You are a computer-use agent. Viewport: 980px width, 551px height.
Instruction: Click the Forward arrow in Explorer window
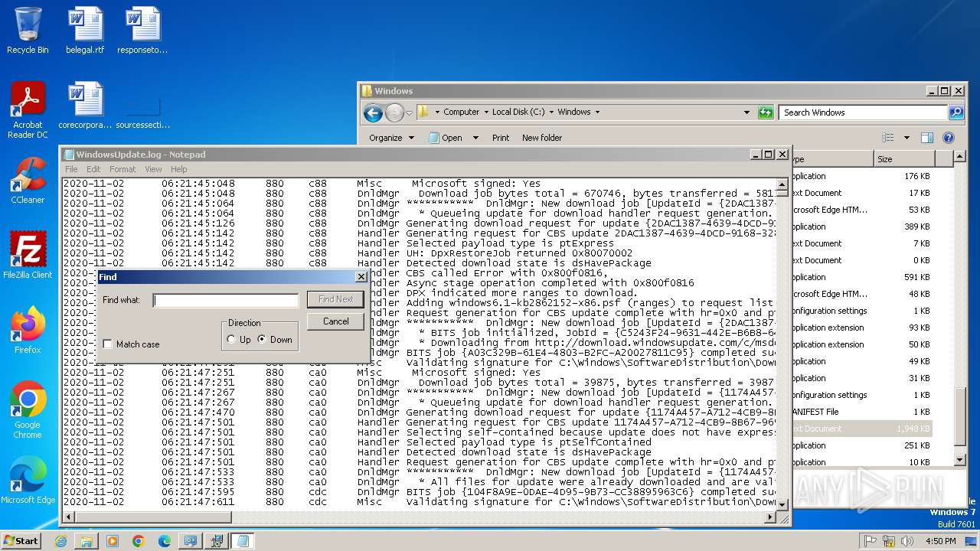[394, 113]
